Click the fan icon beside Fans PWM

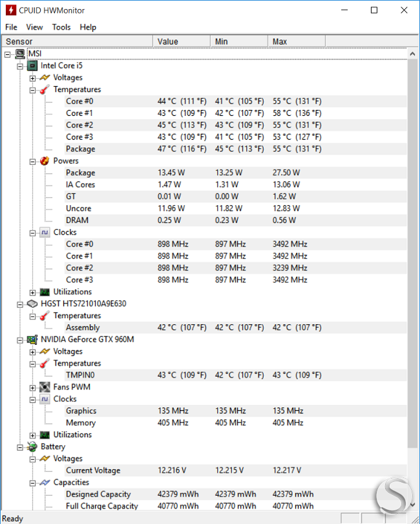coord(45,388)
